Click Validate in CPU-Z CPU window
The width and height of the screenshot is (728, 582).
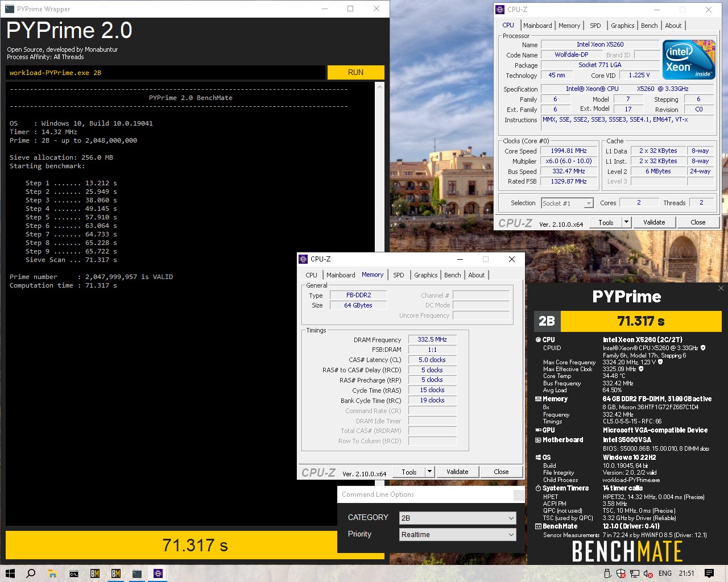pyautogui.click(x=654, y=222)
